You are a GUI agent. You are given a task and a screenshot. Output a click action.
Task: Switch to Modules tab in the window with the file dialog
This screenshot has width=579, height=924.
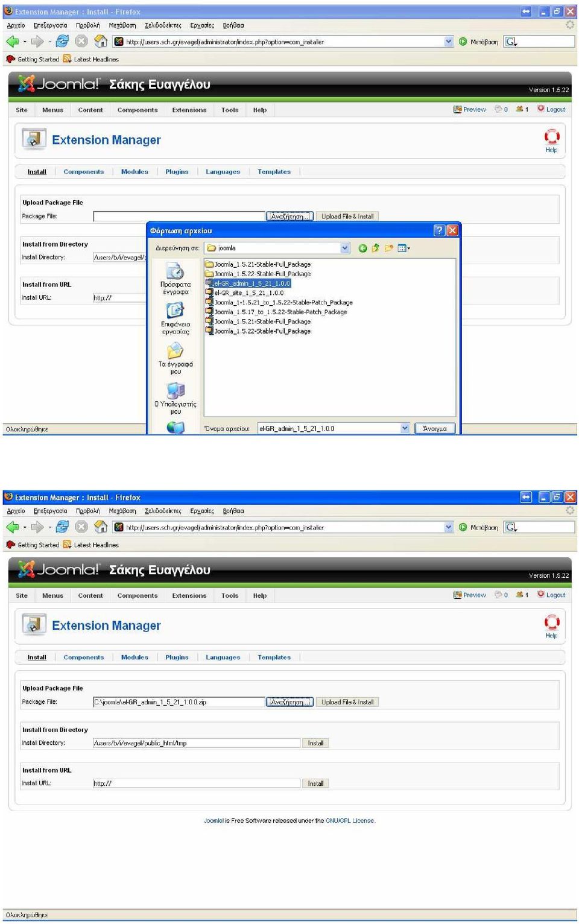(134, 172)
